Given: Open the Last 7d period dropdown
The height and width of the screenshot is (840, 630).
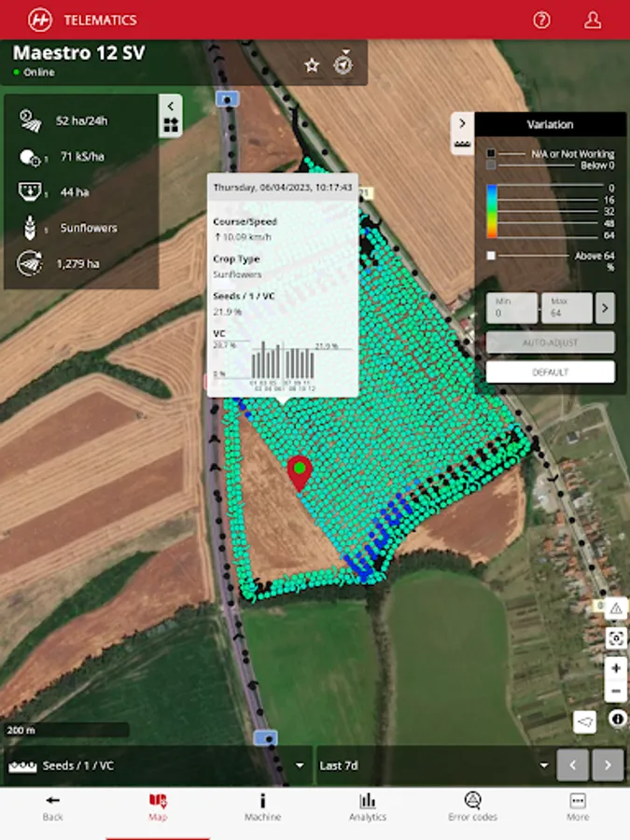Looking at the screenshot, I should (x=434, y=765).
